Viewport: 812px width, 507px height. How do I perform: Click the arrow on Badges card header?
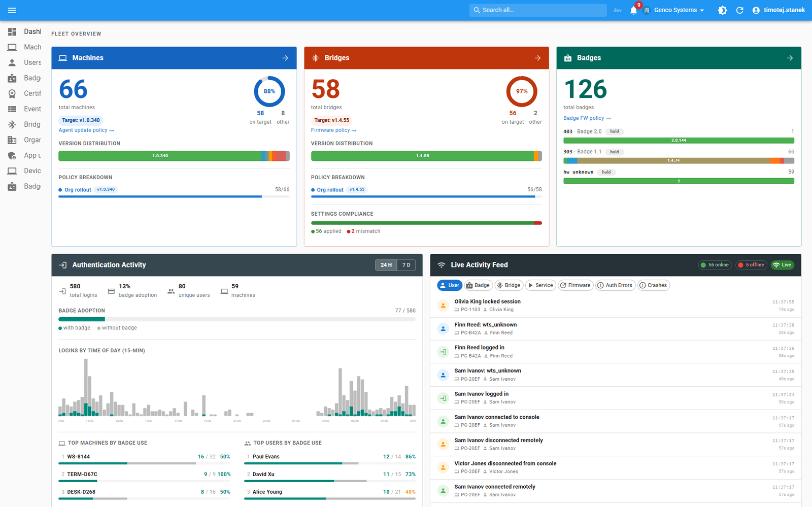(790, 58)
